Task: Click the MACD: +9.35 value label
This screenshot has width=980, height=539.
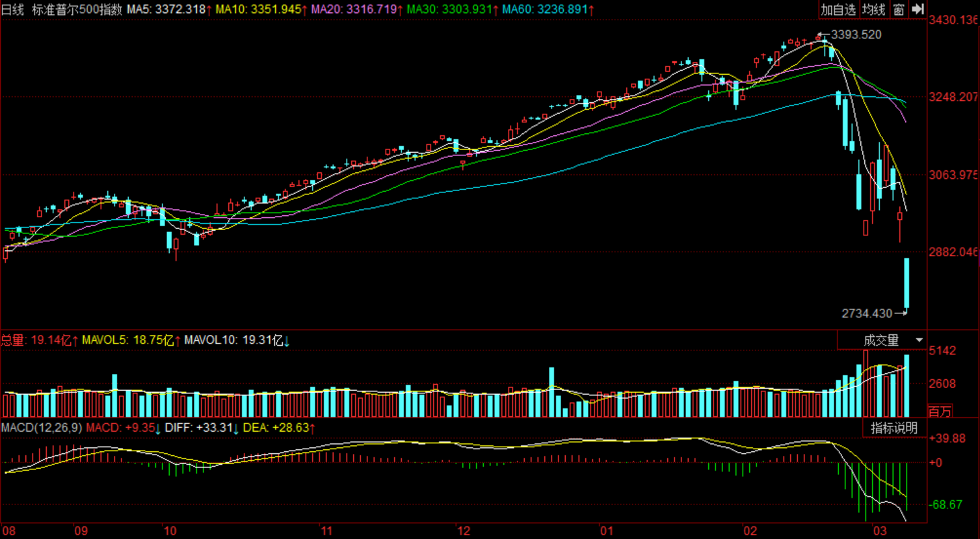Action: point(124,428)
